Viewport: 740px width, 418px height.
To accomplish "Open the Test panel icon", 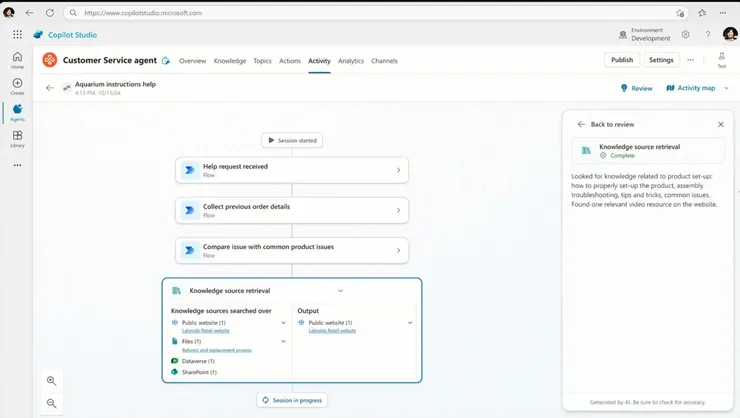I will [x=722, y=60].
